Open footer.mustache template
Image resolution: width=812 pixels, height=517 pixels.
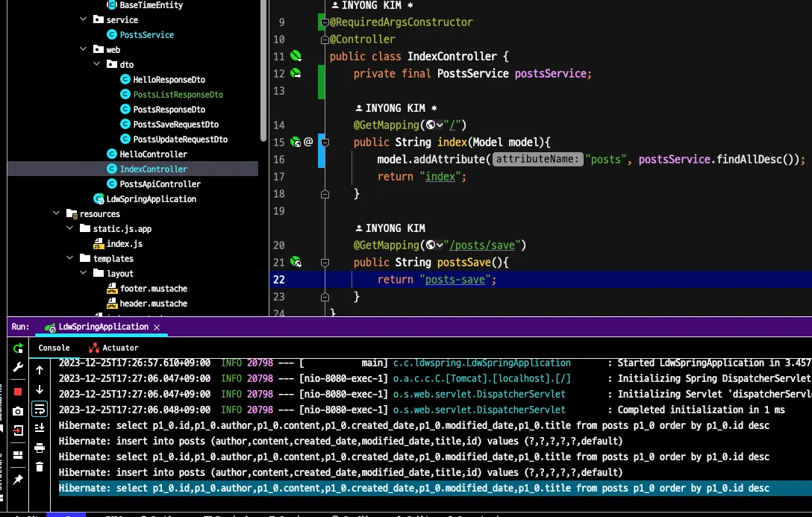click(x=153, y=288)
